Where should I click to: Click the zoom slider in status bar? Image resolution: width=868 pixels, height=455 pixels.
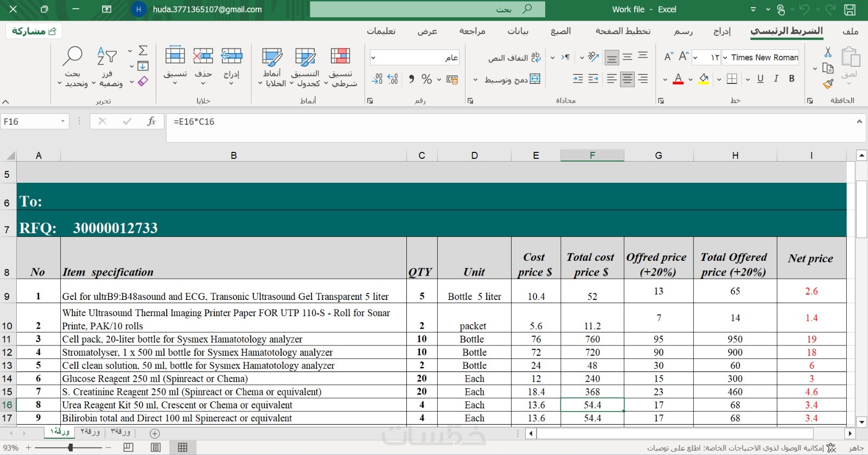[x=70, y=447]
